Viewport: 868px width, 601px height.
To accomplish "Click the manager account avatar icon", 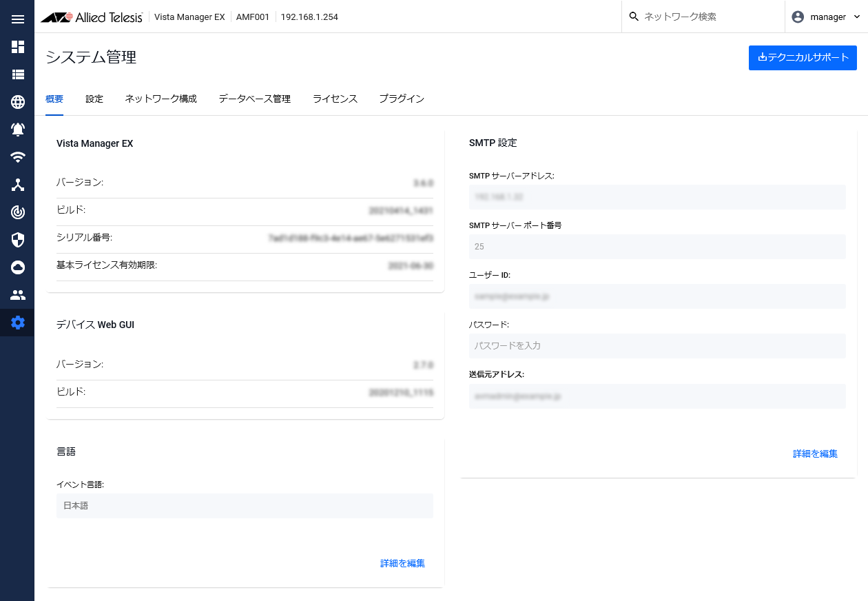I will pos(798,17).
